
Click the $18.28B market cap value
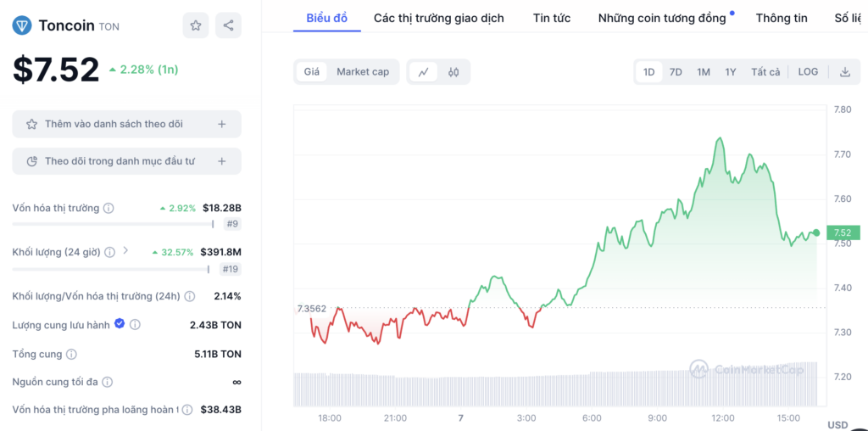point(222,209)
